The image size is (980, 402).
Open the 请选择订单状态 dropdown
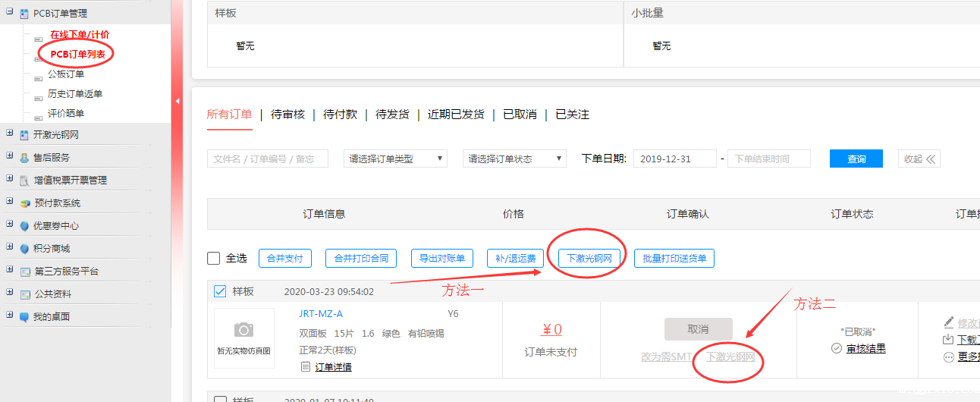click(x=514, y=159)
